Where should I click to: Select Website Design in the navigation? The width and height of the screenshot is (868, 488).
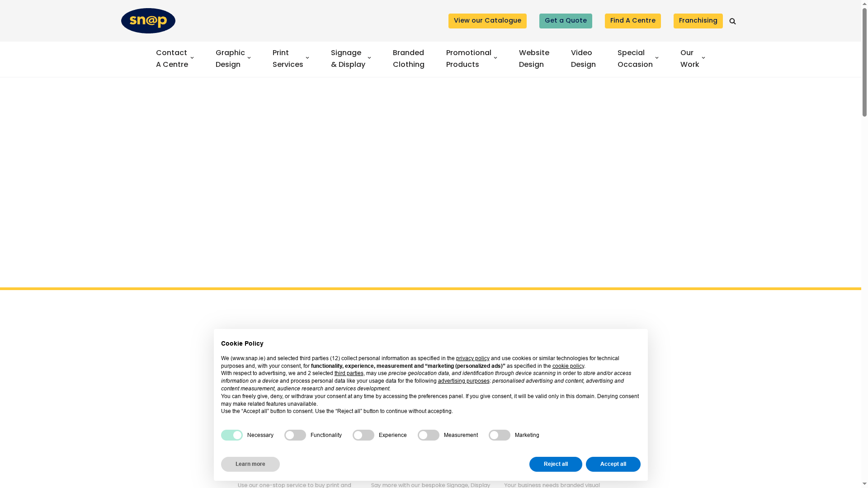tap(534, 58)
